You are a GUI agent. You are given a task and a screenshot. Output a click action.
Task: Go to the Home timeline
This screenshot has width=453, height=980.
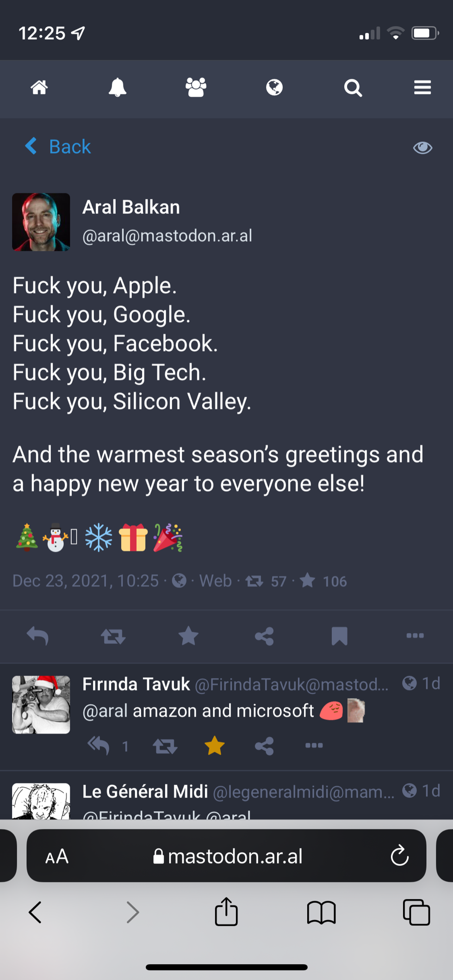(39, 87)
